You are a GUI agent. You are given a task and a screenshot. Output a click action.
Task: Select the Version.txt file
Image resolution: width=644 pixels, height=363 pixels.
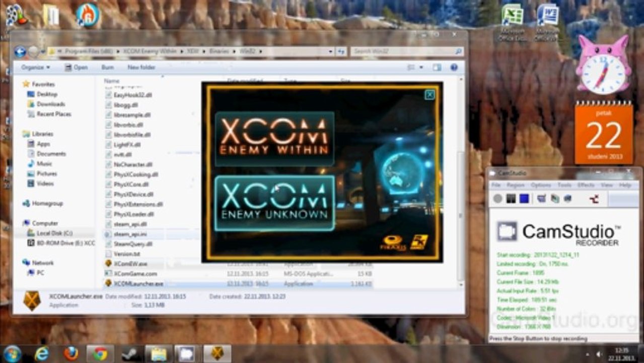click(122, 254)
